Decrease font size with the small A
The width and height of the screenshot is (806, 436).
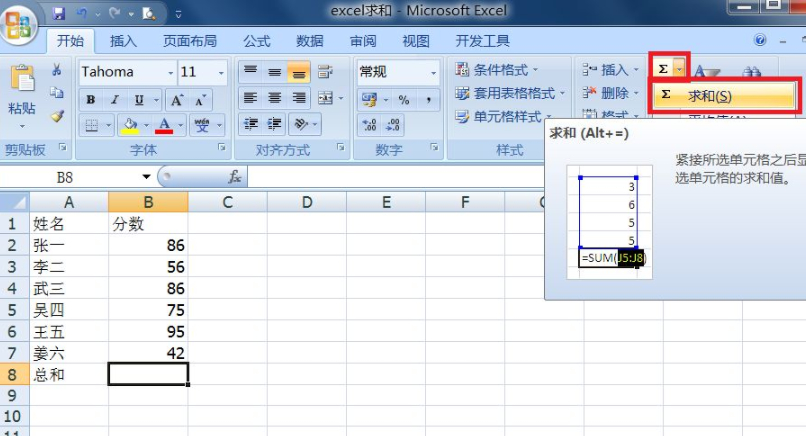point(200,100)
